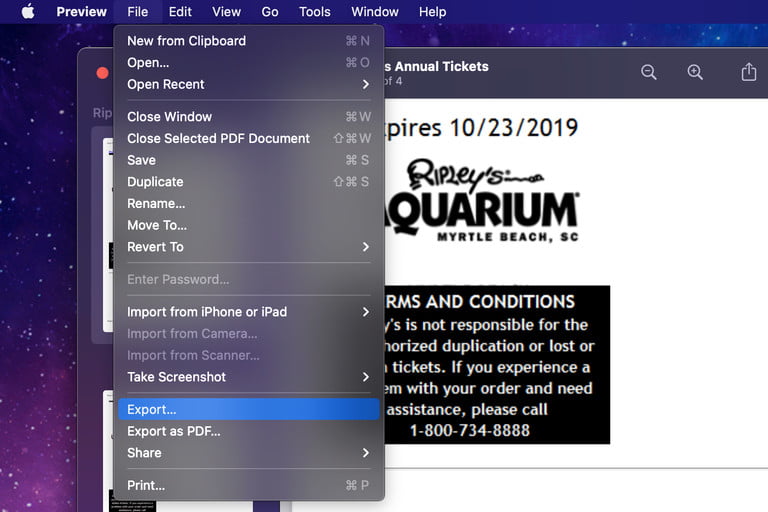Screen dimensions: 768x512
Task: Select Close Selected PDF Document
Action: 248,138
